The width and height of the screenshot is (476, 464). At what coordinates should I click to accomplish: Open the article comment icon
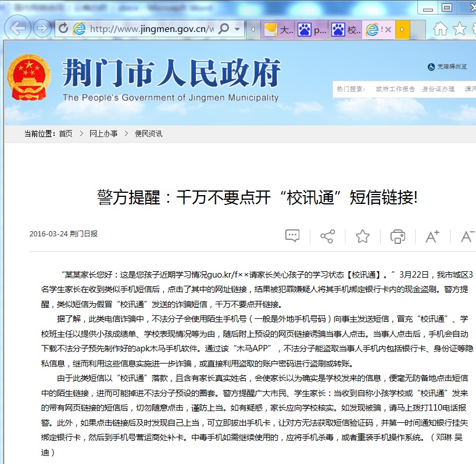[292, 236]
